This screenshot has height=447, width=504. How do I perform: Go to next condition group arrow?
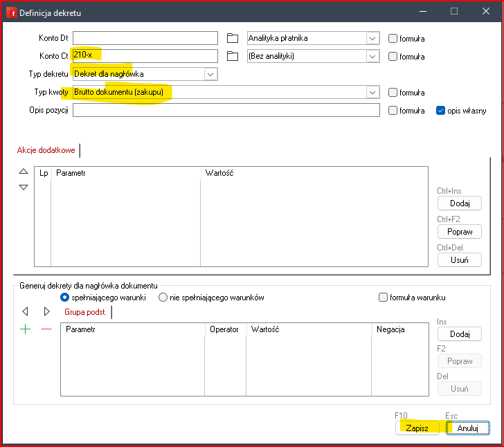pos(46,311)
